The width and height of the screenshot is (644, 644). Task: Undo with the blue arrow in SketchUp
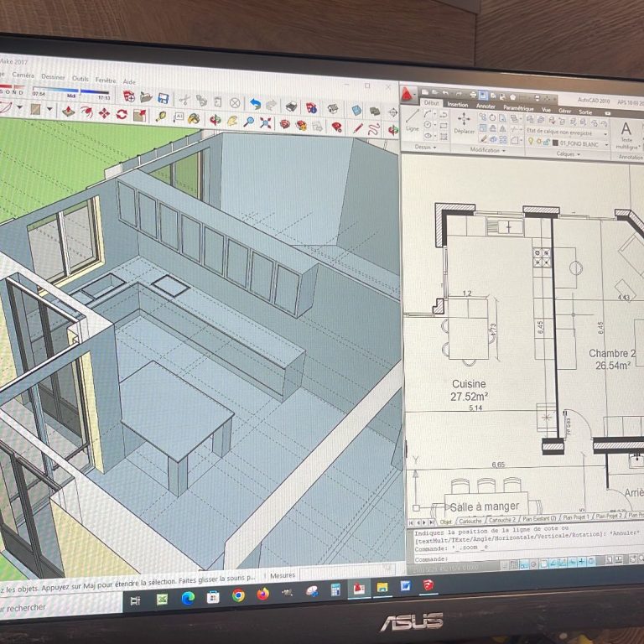click(x=255, y=104)
